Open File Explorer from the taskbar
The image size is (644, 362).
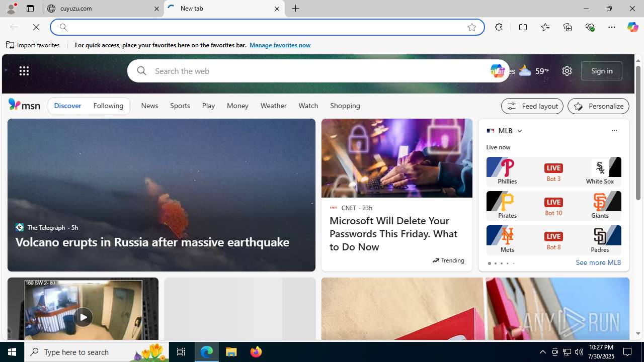click(231, 352)
